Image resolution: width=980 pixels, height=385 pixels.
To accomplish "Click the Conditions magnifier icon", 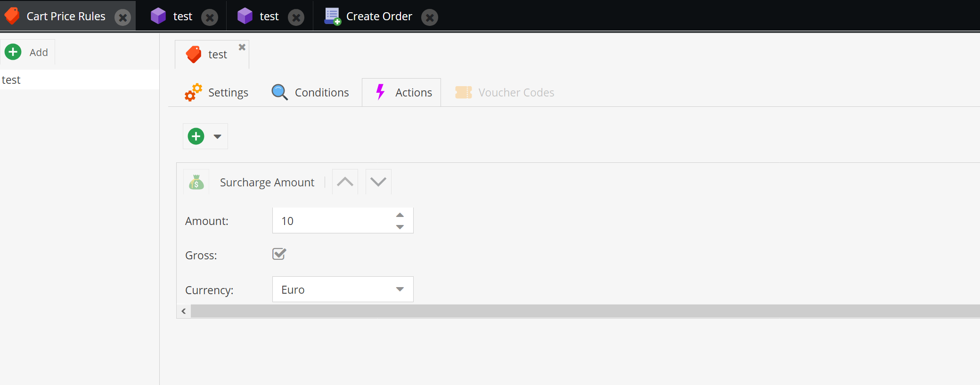I will click(x=279, y=92).
